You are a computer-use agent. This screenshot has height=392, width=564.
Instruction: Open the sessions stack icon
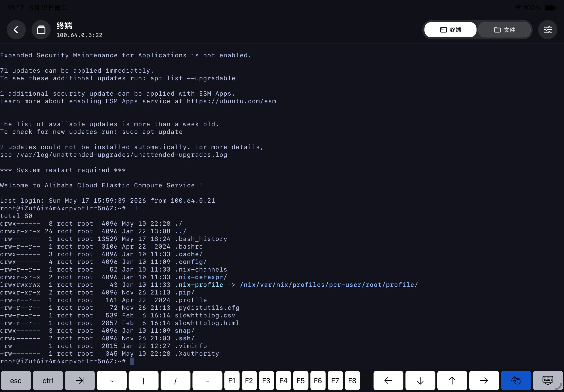coord(41,30)
